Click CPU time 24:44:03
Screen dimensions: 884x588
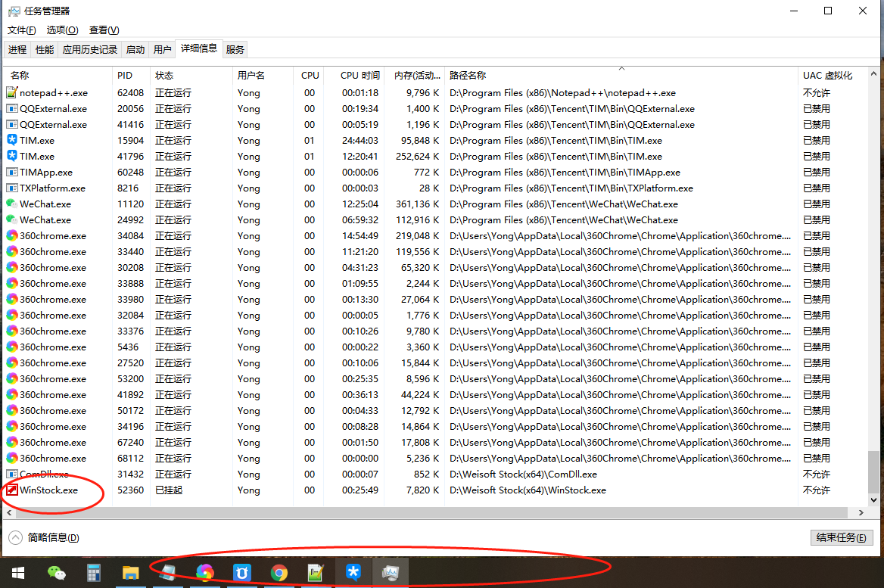pos(360,140)
